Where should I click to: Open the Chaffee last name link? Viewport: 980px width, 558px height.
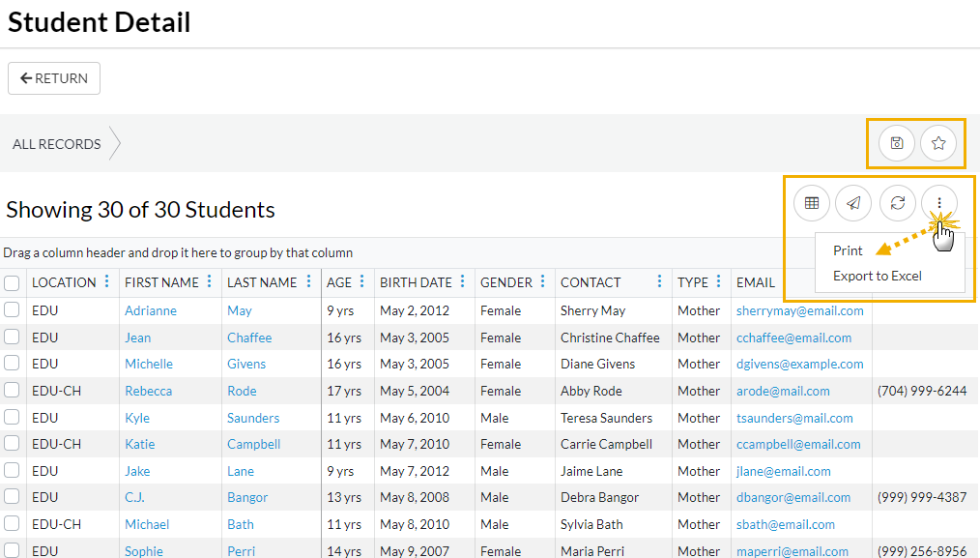[x=249, y=338]
